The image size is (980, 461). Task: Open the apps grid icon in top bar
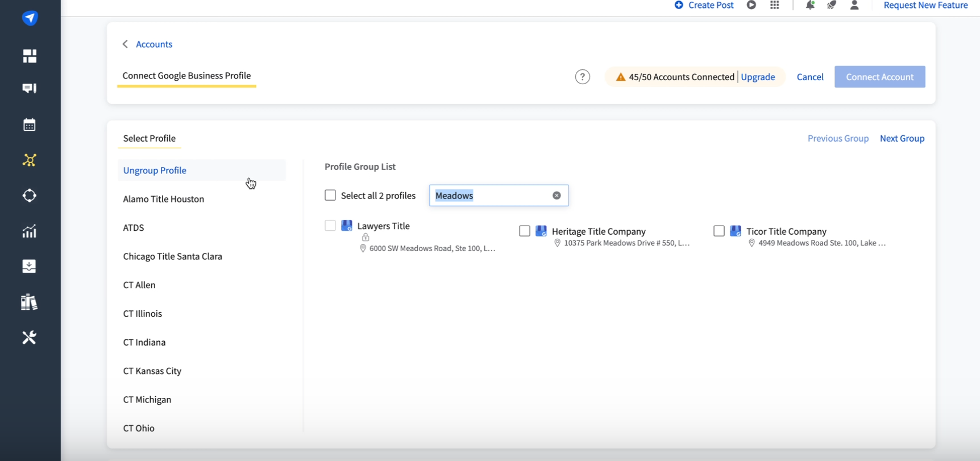point(775,5)
